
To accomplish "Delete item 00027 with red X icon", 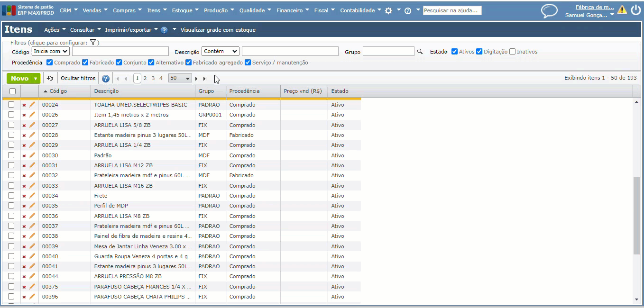I will (24, 126).
